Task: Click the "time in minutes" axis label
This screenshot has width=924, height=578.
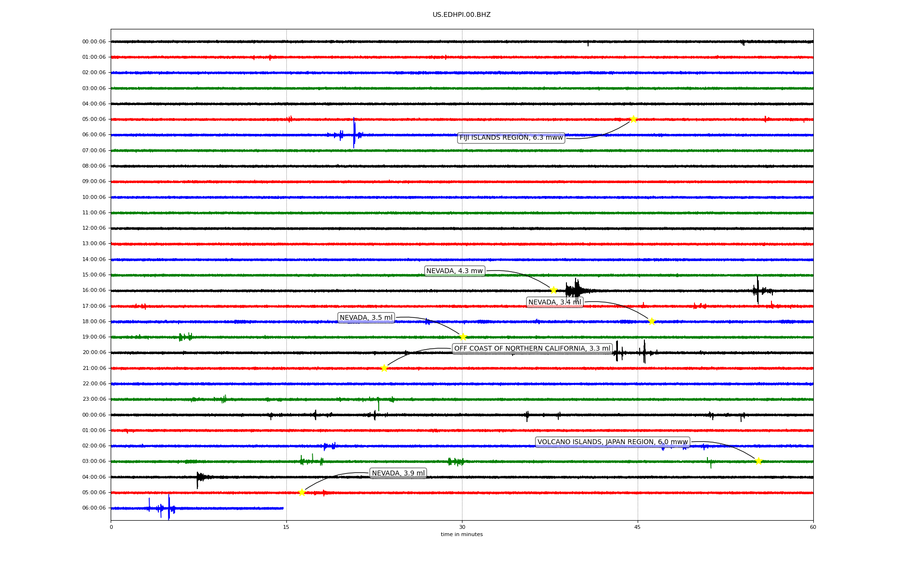Action: pyautogui.click(x=462, y=535)
